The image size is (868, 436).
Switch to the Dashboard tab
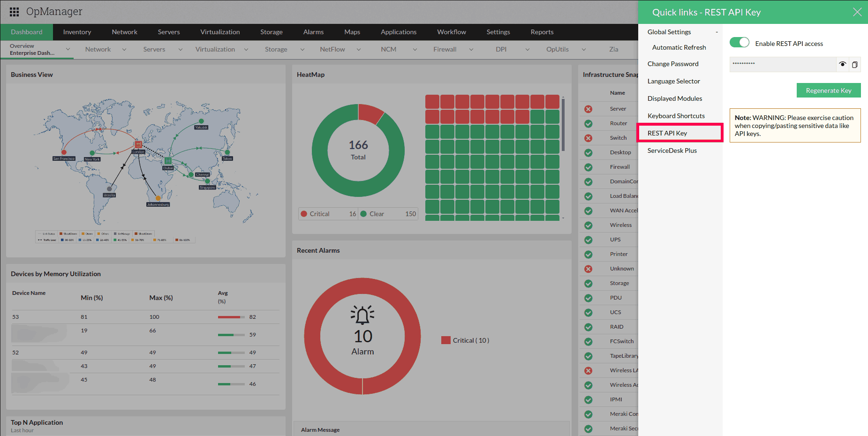[27, 32]
